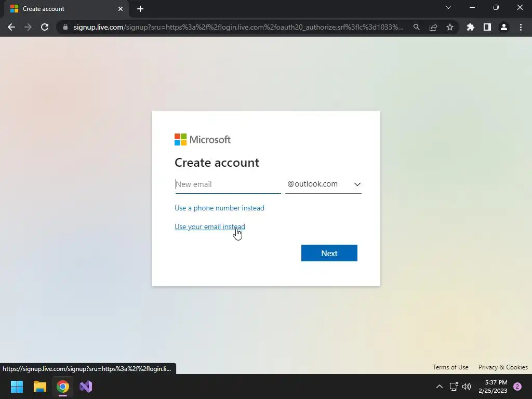Viewport: 532px width, 399px height.
Task: Open the Chrome profile avatar
Action: point(504,27)
